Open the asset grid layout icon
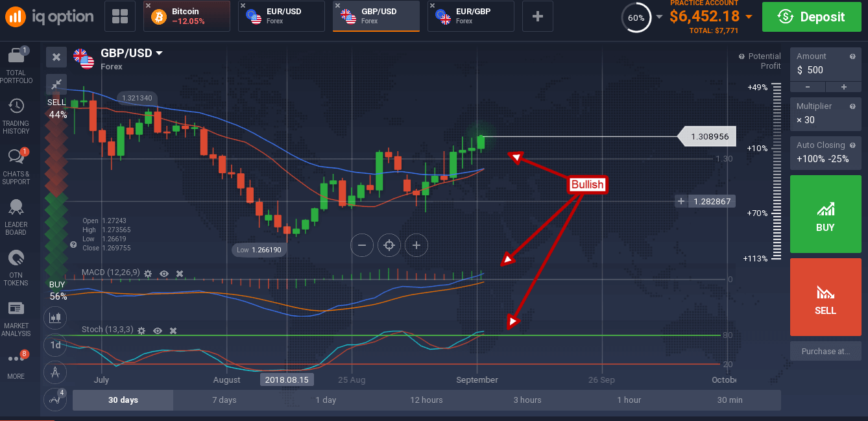 coord(120,17)
